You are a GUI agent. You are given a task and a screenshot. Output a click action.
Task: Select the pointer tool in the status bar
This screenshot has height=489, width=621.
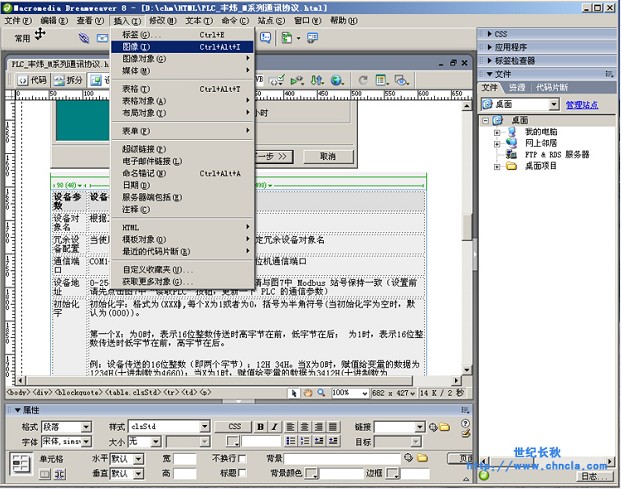coord(293,393)
